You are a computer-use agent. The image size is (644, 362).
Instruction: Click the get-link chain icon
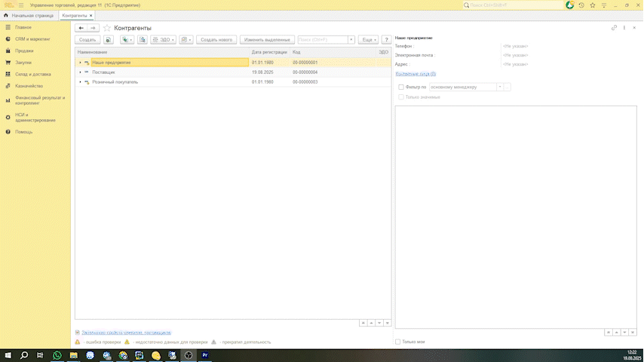click(x=614, y=28)
